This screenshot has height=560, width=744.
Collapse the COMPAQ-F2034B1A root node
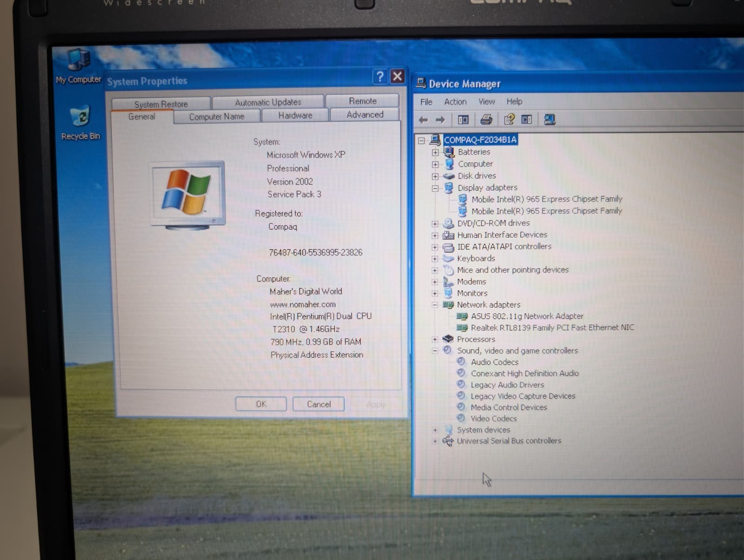[x=421, y=140]
